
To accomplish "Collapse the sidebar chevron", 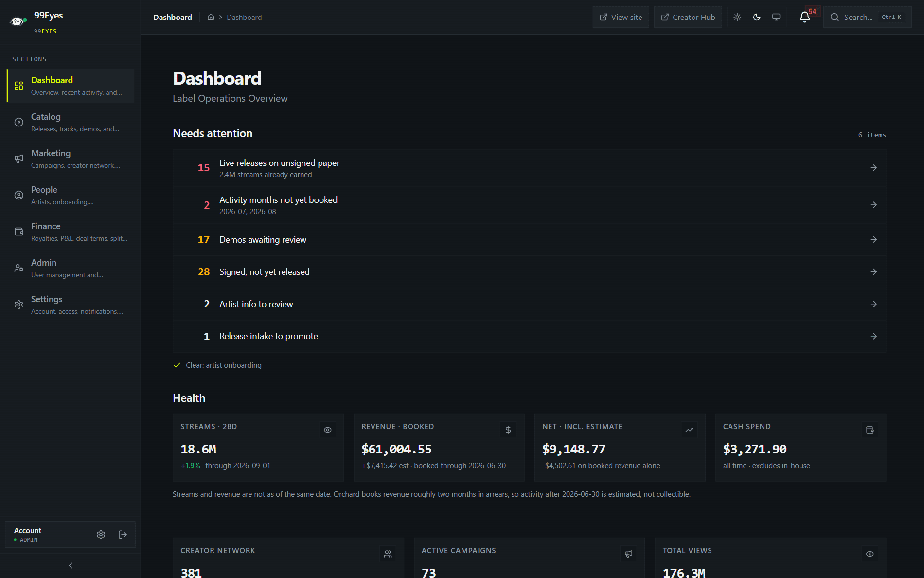I will coord(71,565).
